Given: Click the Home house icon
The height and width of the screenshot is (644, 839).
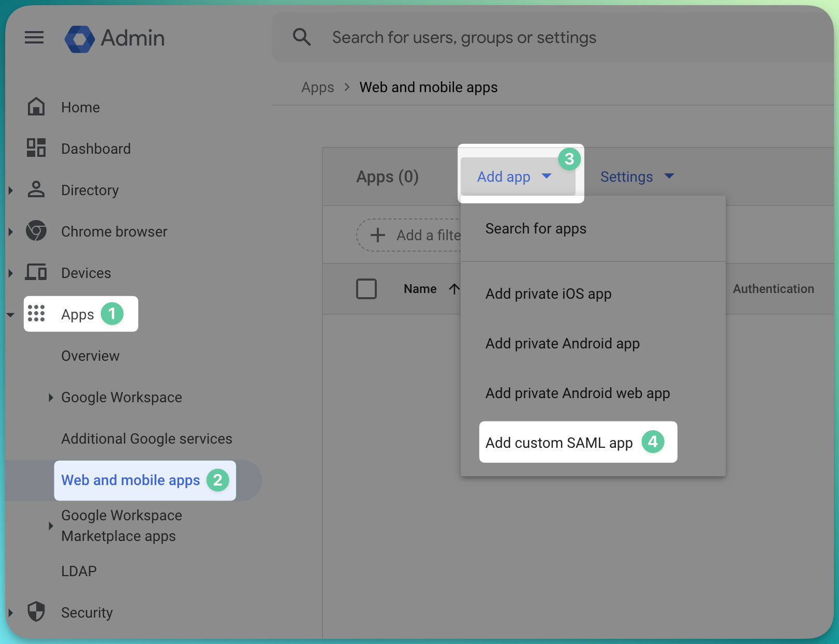Looking at the screenshot, I should pos(36,107).
